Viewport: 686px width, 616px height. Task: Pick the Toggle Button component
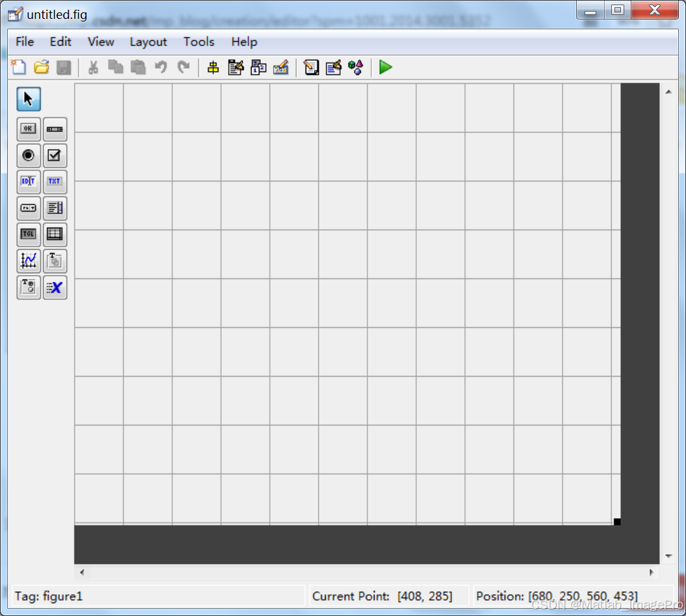[x=29, y=234]
